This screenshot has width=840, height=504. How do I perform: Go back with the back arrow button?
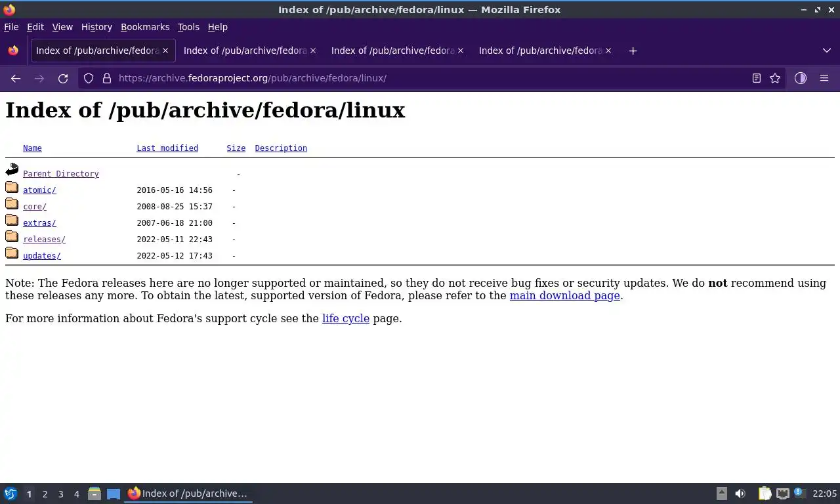[x=16, y=78]
